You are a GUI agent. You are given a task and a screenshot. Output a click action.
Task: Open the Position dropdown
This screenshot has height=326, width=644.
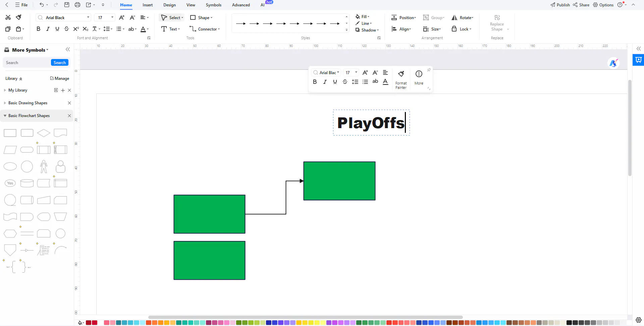(x=404, y=18)
